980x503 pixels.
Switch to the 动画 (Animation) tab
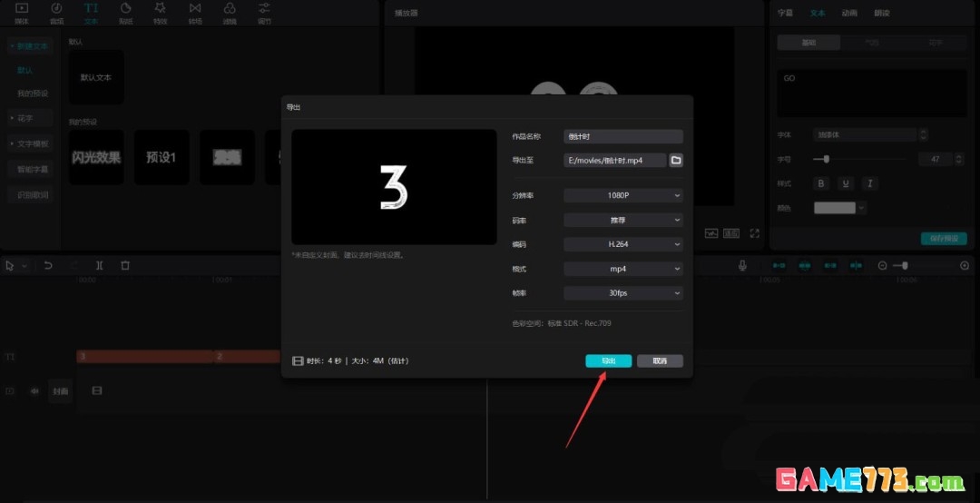(x=849, y=13)
